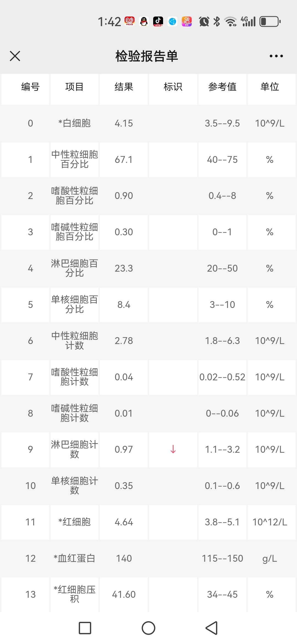Tap the Android home circle button

tap(148, 628)
